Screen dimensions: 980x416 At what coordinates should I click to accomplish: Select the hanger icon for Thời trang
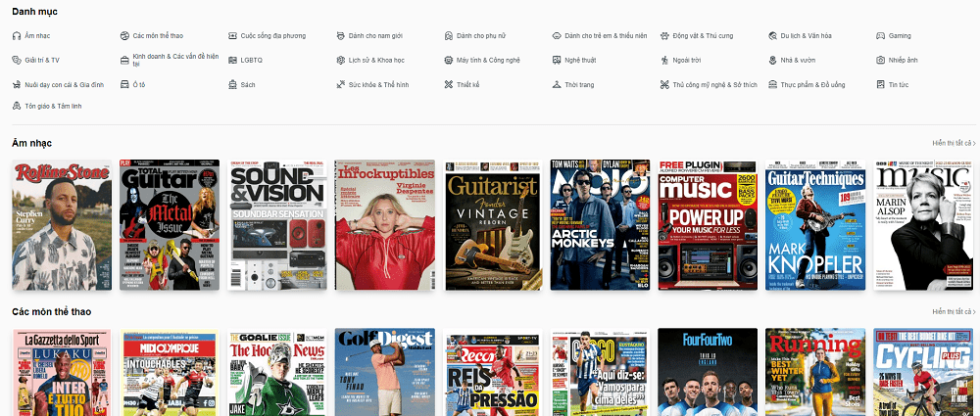pos(557,85)
